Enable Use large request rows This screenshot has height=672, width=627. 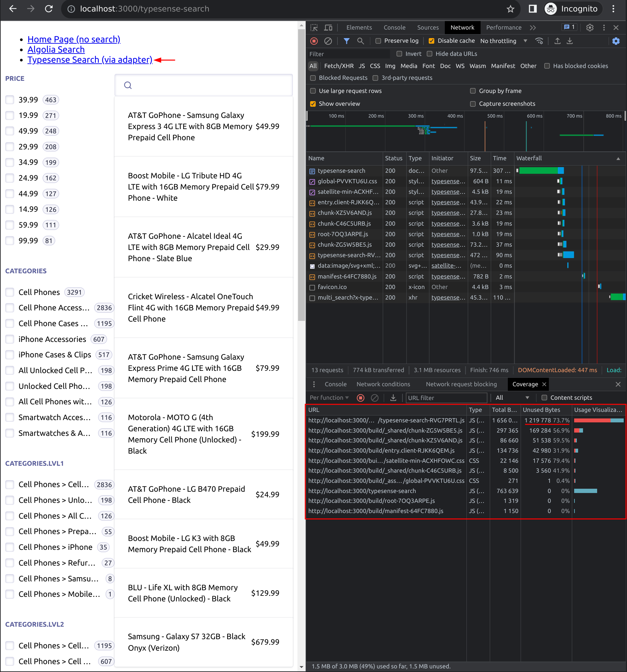[x=313, y=91]
